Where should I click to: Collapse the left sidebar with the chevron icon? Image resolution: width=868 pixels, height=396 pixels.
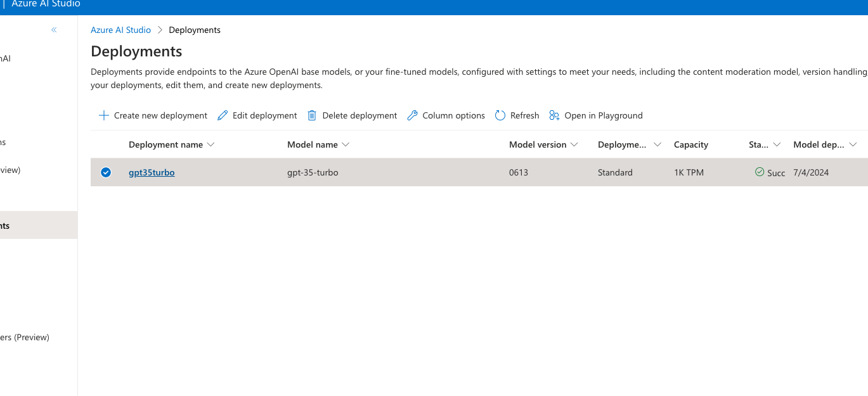[x=54, y=29]
